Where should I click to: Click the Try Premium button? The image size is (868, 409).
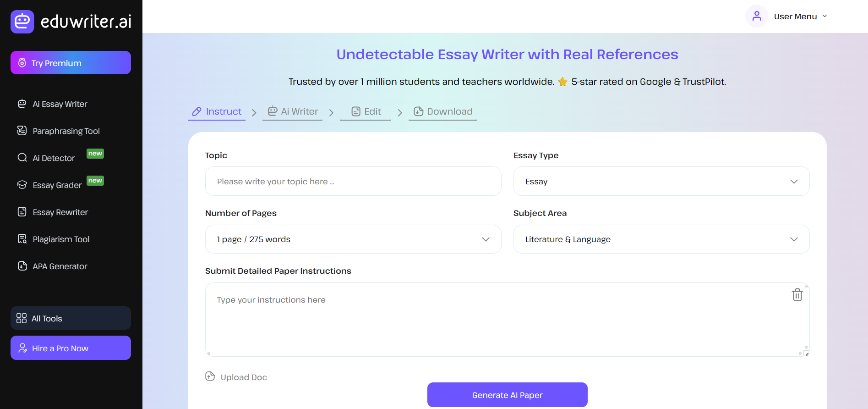[x=71, y=63]
